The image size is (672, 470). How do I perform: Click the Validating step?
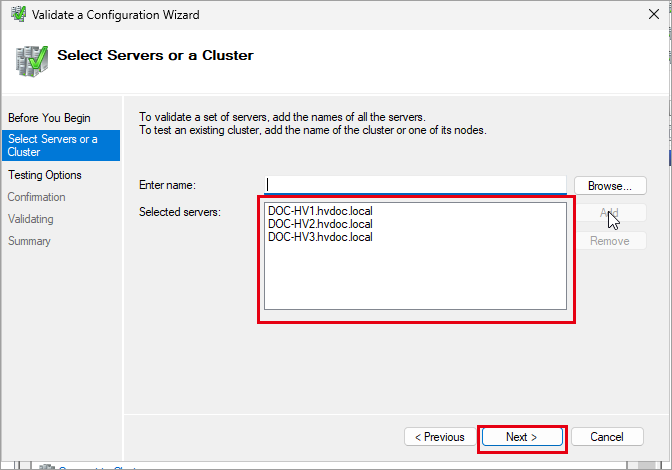30,219
